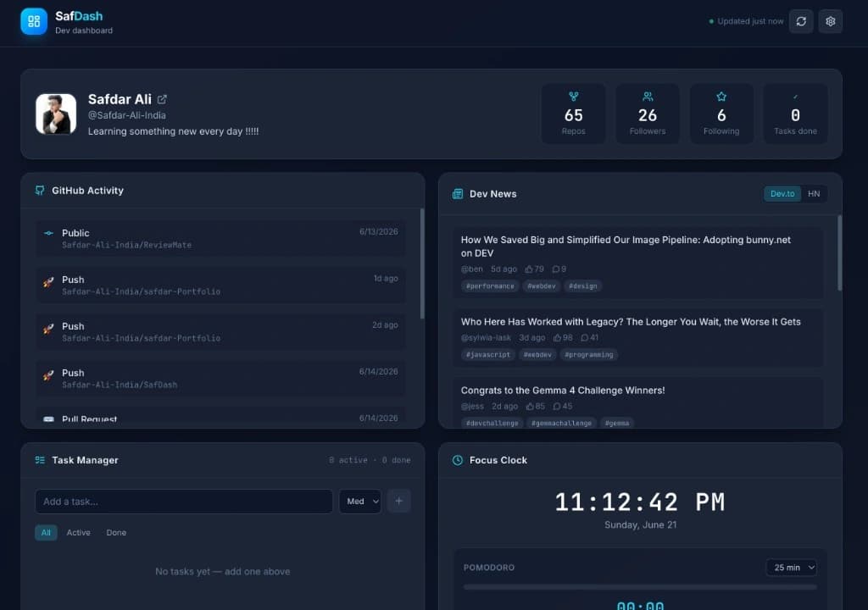The height and width of the screenshot is (610, 868).
Task: Click the Repos fork icon
Action: point(574,97)
